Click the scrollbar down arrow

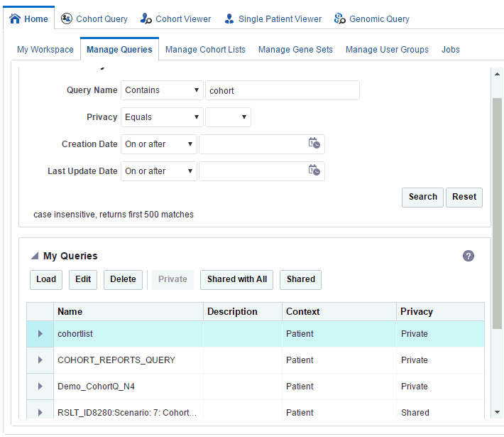497,412
